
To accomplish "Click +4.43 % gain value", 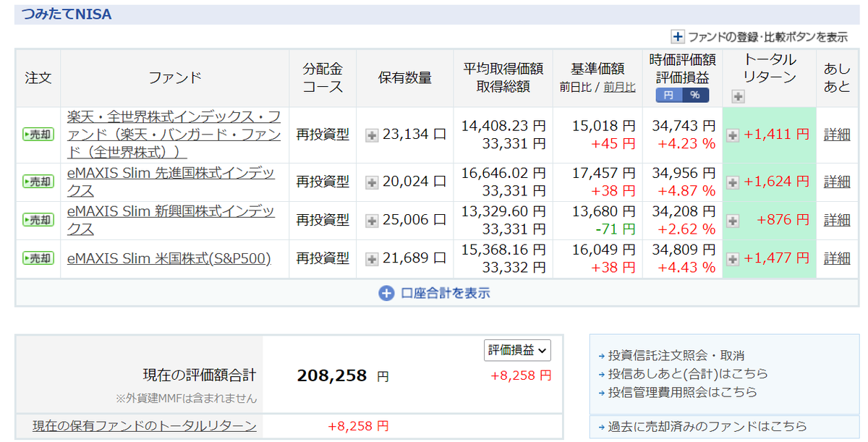I will [x=686, y=267].
